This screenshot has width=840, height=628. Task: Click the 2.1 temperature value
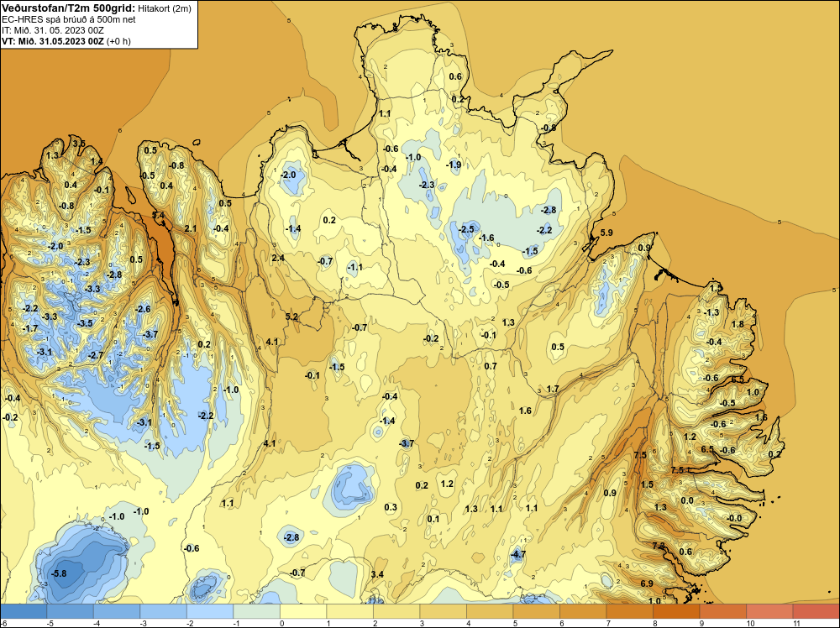(x=191, y=228)
